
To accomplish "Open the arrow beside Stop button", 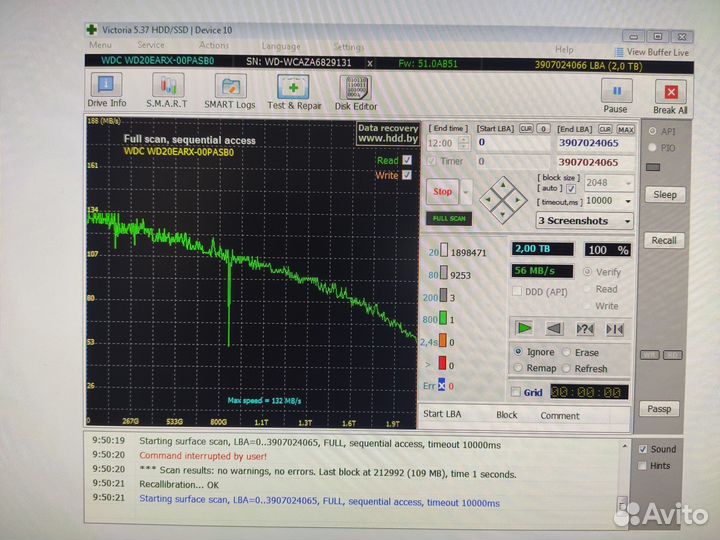I will click(x=465, y=191).
